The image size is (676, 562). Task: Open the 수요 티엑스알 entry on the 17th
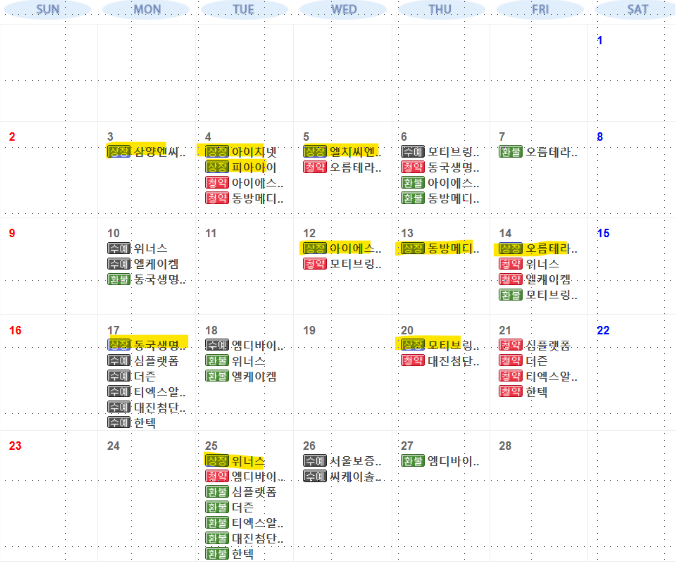[147, 391]
